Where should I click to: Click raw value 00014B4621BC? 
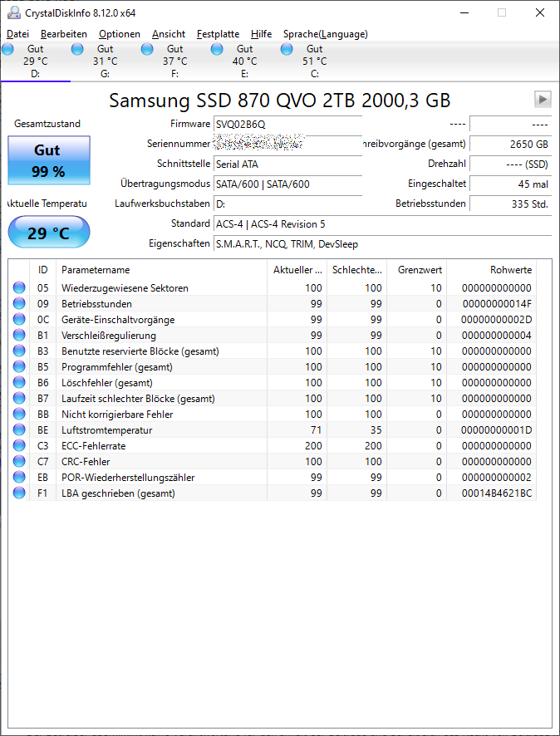(497, 493)
